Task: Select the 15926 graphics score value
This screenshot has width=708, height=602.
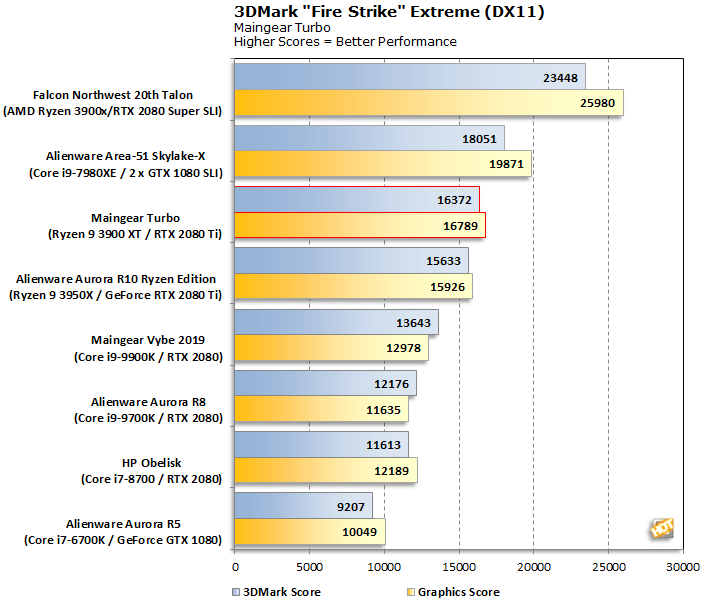Action: pos(447,287)
